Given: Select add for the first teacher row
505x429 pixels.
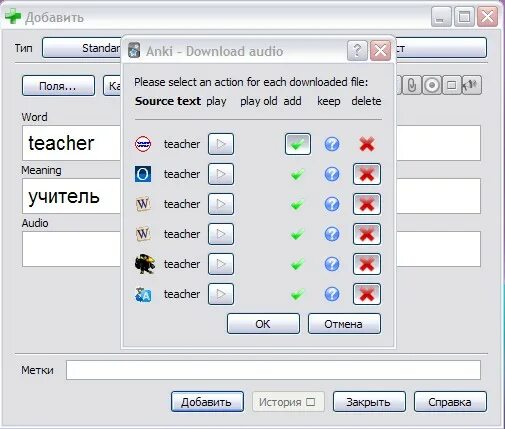Looking at the screenshot, I should (298, 144).
